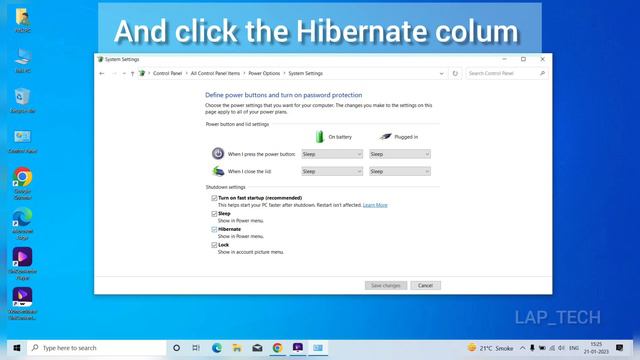Open power button Plugged in dropdown
This screenshot has width=640, height=360.
(x=400, y=154)
